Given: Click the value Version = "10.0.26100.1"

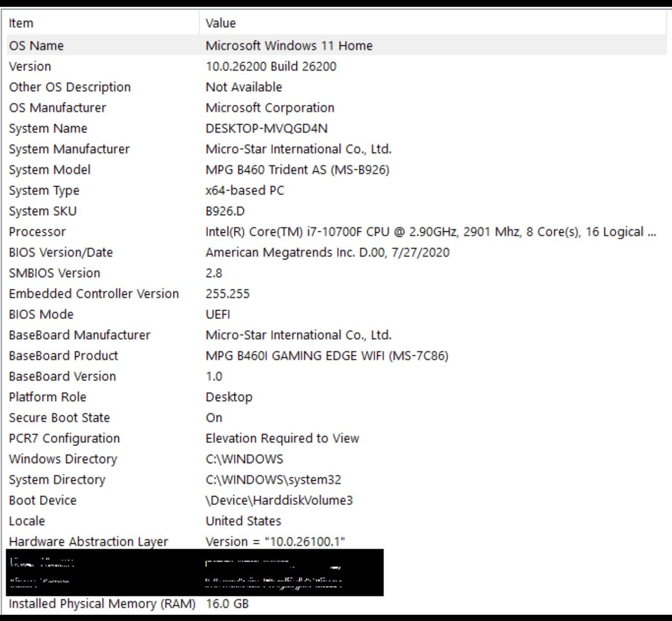Looking at the screenshot, I should (276, 542).
